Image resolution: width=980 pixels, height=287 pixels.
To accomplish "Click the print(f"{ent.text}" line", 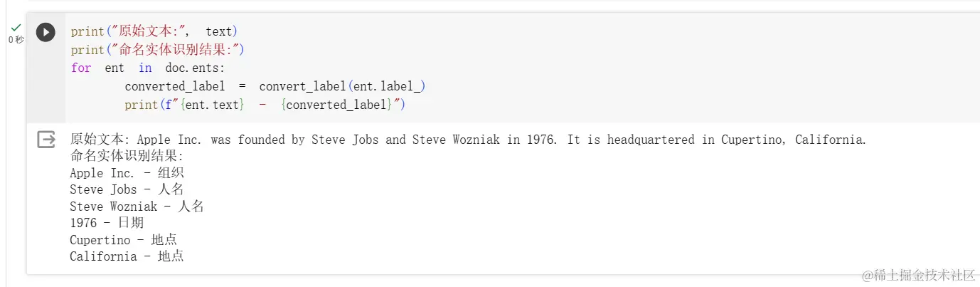I will pos(265,105).
